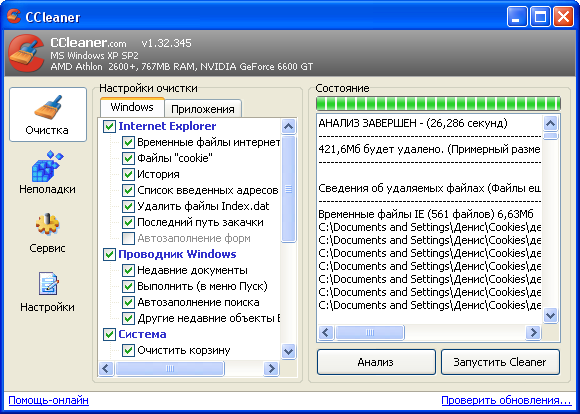Screen dimensions: 580x414
Task: Switch to the Windows tab
Action: [132, 108]
